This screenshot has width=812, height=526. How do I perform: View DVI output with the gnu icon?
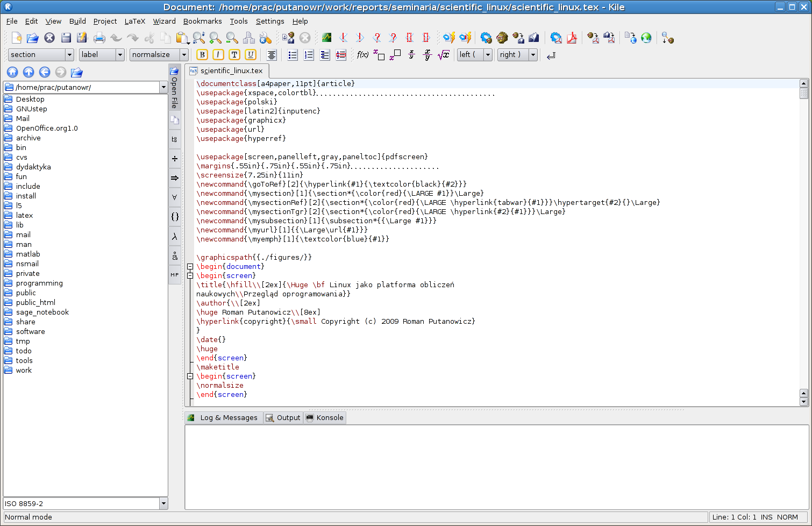[x=502, y=38]
